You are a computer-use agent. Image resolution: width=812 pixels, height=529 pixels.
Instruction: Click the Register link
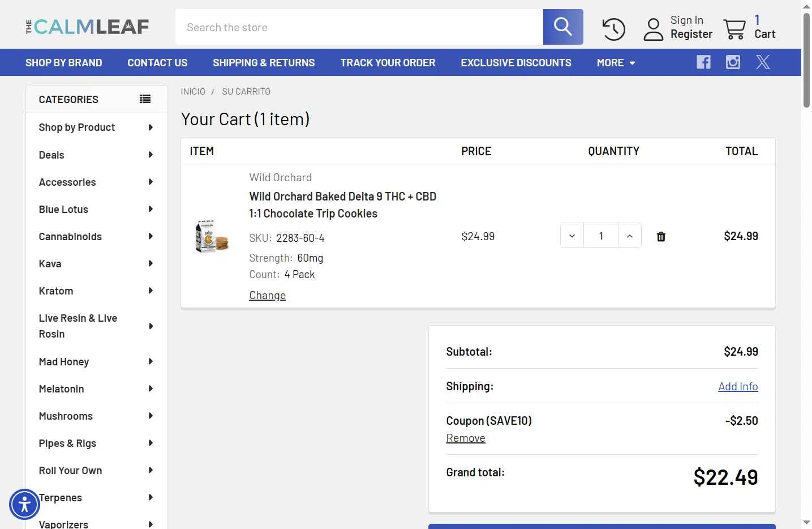click(691, 34)
